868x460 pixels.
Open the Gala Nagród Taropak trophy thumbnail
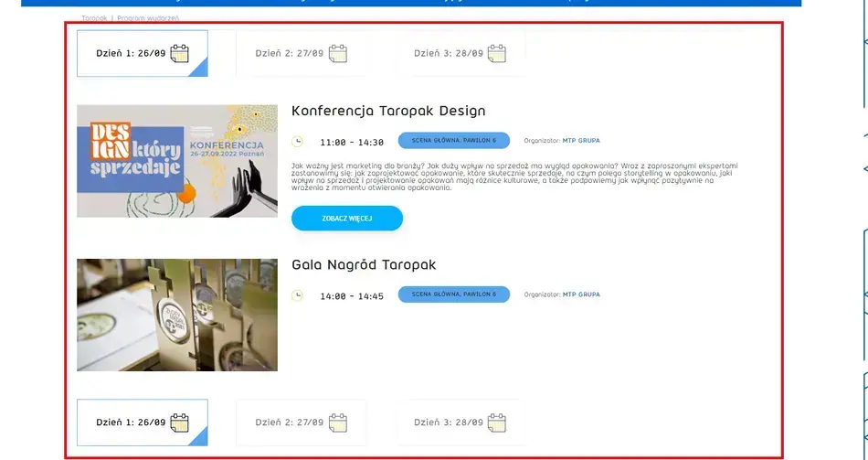point(177,315)
